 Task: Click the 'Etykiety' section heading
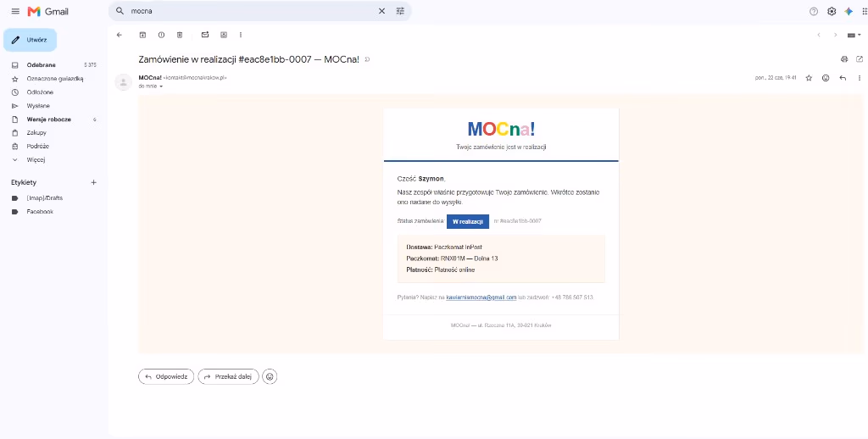pos(24,182)
